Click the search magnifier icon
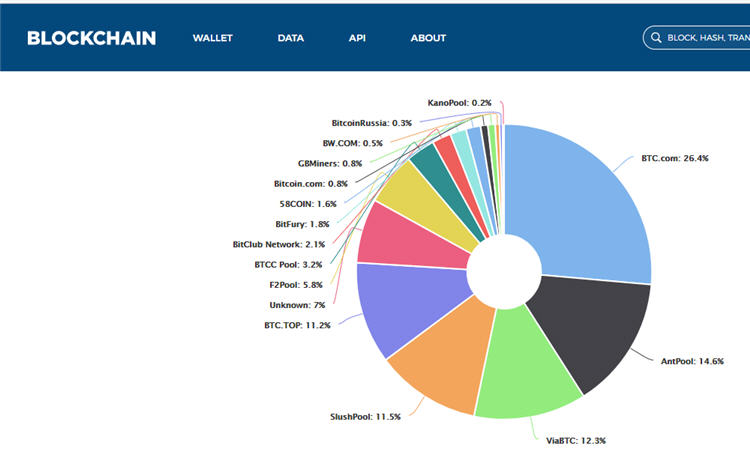The width and height of the screenshot is (750, 469). click(x=656, y=38)
